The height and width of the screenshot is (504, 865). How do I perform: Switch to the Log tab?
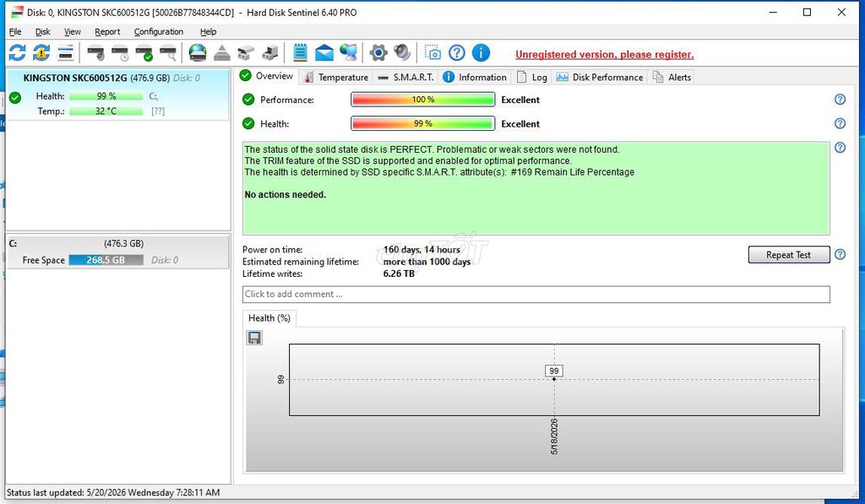pyautogui.click(x=532, y=77)
